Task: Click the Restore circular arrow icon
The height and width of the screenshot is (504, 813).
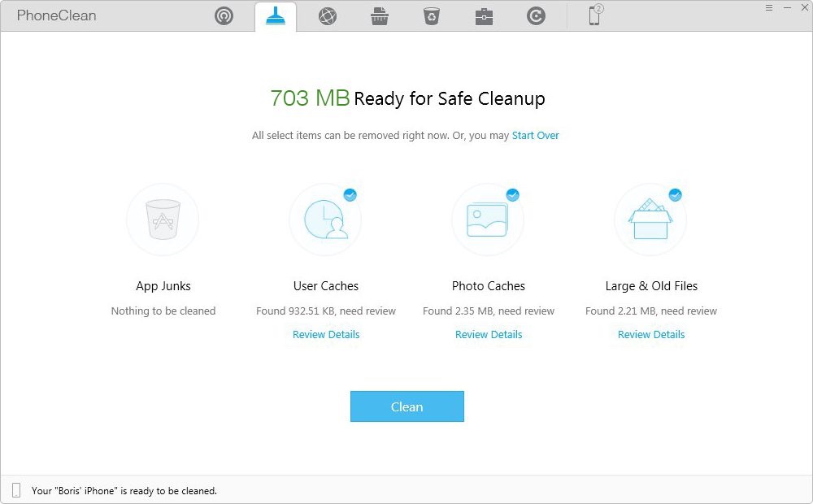Action: pyautogui.click(x=536, y=16)
